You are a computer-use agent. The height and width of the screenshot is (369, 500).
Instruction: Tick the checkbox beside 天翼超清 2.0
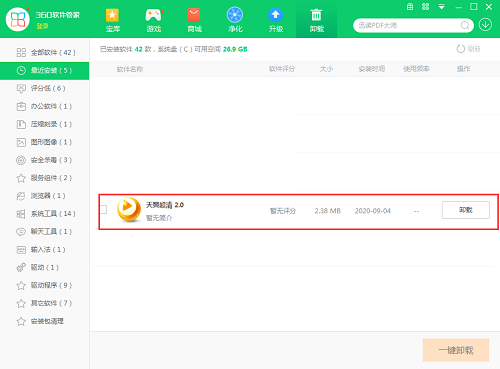[104, 210]
